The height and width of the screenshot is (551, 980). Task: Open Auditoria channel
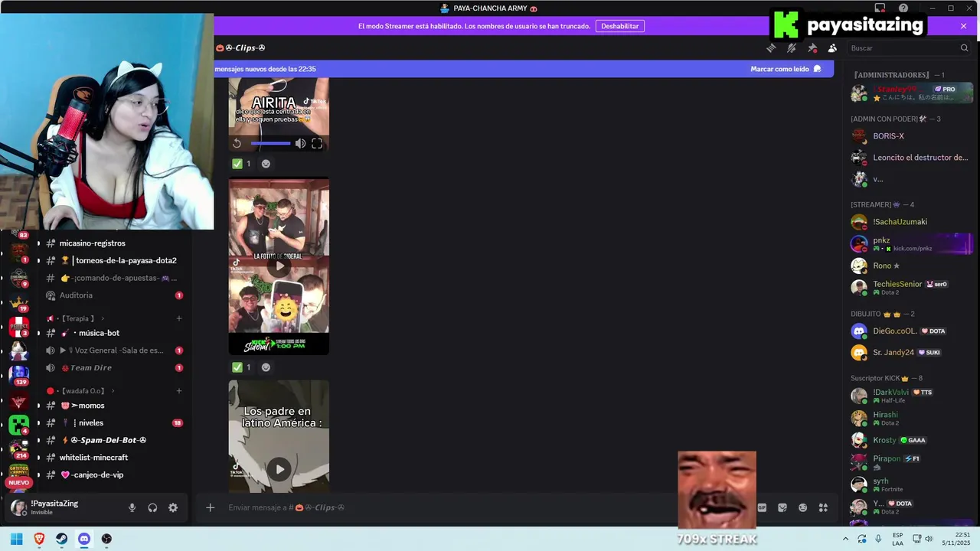[113, 295]
